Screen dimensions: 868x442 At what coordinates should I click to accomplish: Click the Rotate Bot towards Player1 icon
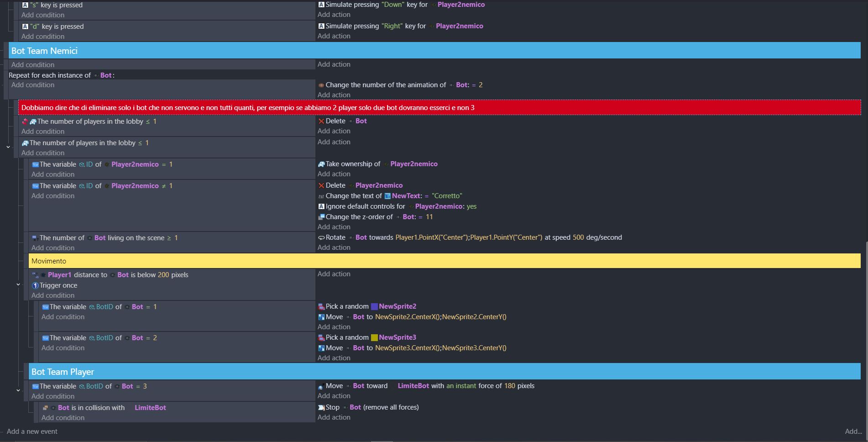tap(321, 237)
